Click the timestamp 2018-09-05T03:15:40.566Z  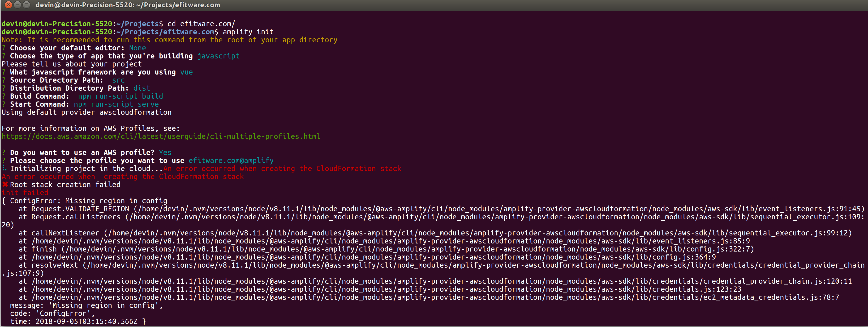(x=86, y=322)
